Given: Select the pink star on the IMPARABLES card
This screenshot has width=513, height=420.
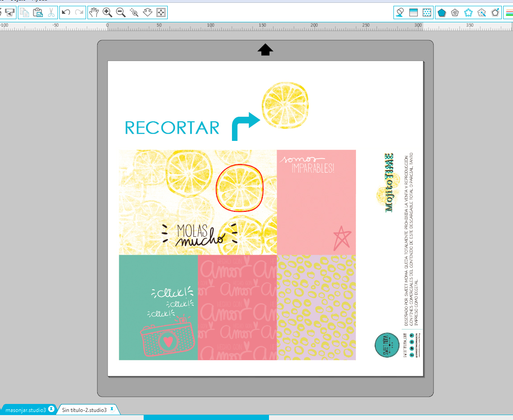Looking at the screenshot, I should pos(342,238).
